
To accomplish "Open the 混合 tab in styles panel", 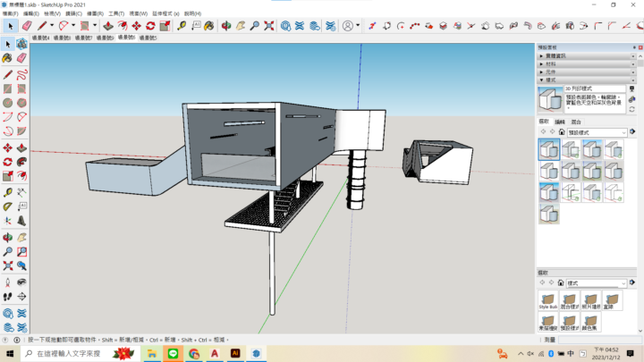I will (576, 121).
